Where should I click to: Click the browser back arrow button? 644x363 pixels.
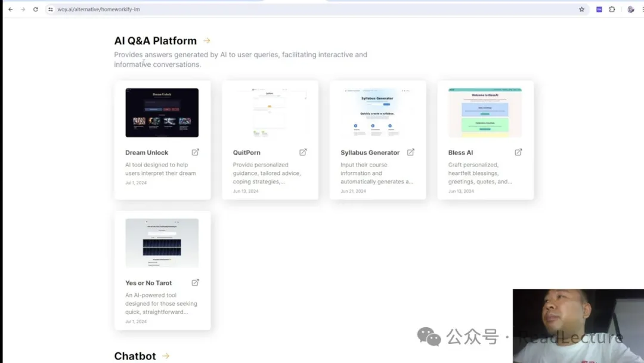point(10,10)
